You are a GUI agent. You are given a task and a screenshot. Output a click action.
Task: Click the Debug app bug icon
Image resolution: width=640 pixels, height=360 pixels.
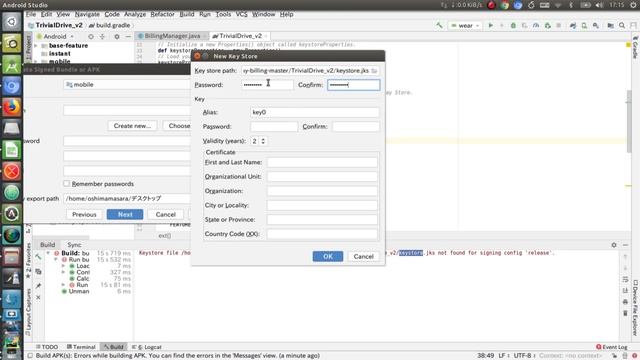coord(513,25)
